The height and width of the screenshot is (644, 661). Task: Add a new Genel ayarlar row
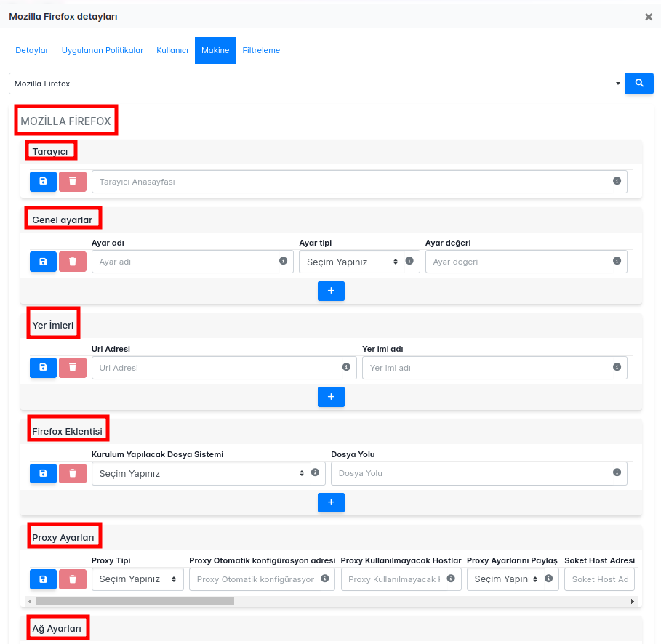pos(331,291)
